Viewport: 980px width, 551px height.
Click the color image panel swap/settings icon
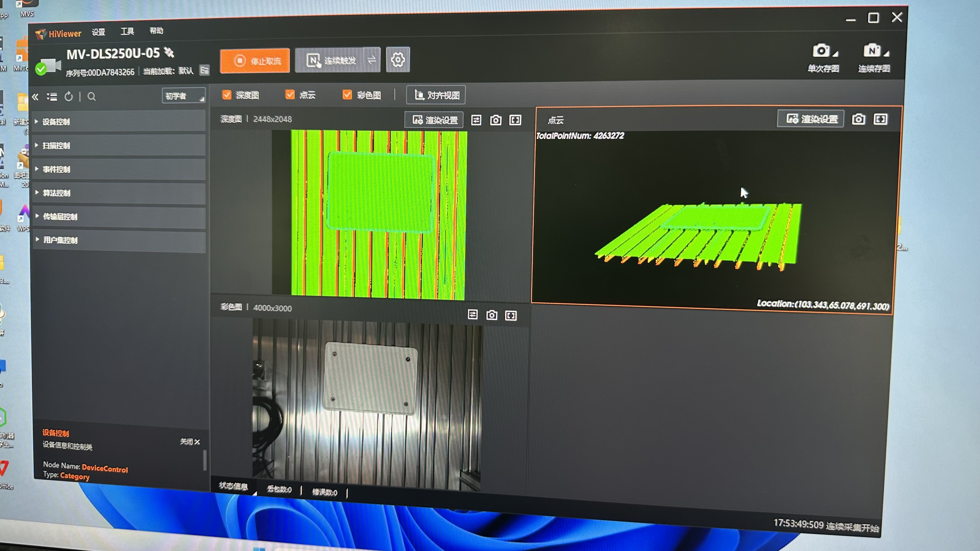pyautogui.click(x=472, y=314)
